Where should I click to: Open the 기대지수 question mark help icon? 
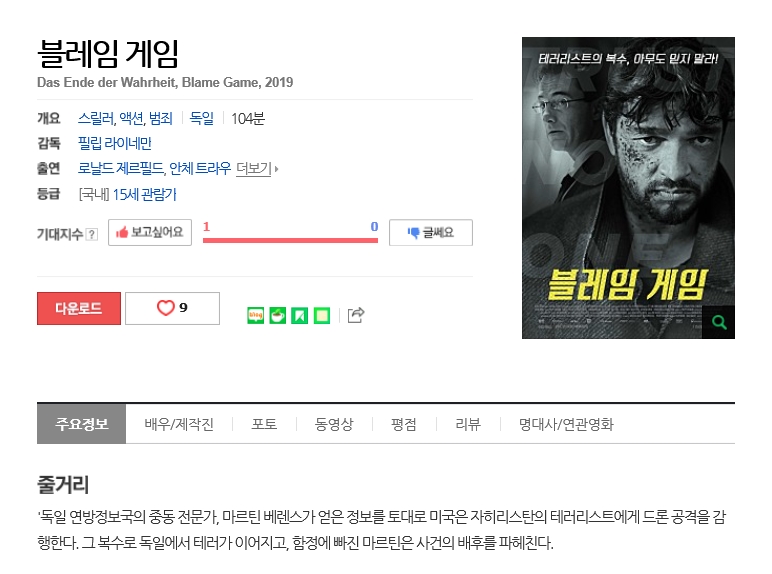[92, 234]
